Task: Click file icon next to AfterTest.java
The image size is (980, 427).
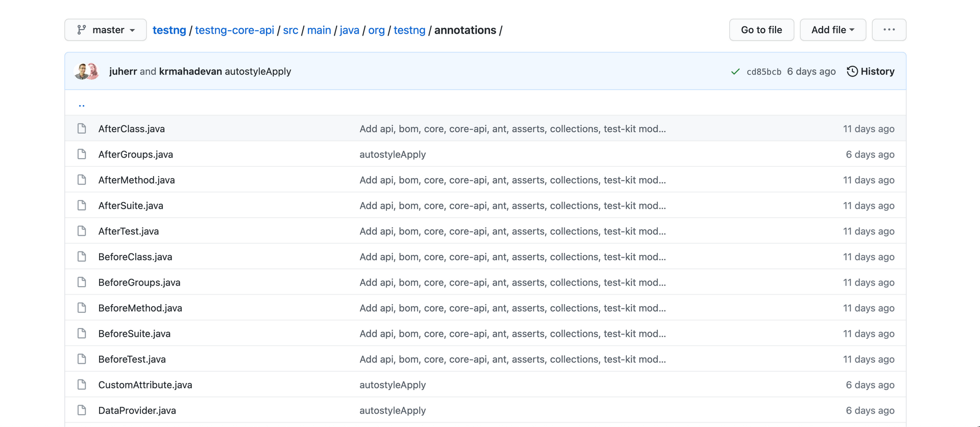Action: coord(82,231)
